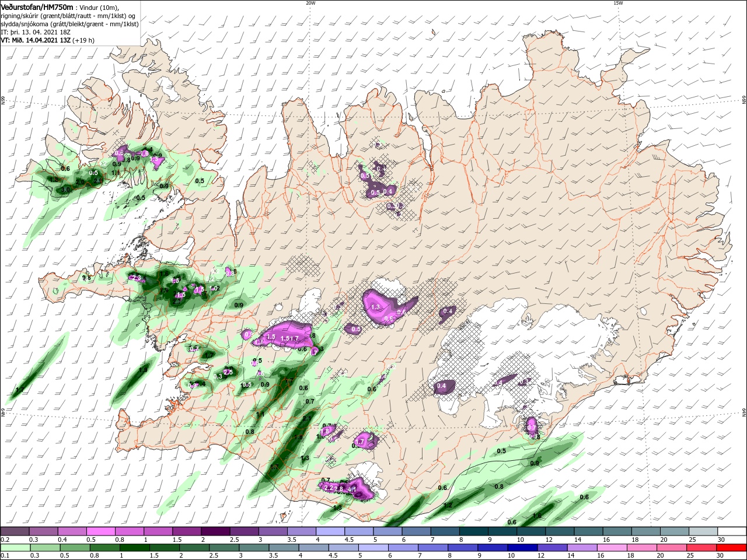Click the '3.0' precipitation value over the Westfjords

click(66, 190)
